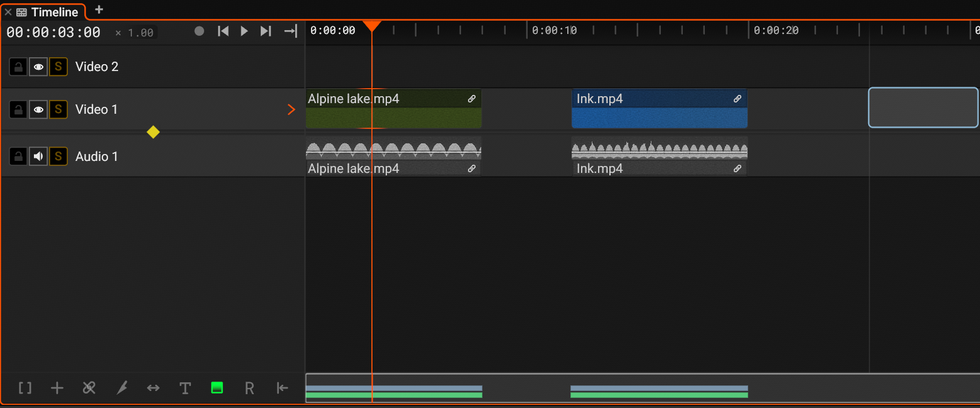
Task: Click the Video 2 track label
Action: (97, 67)
